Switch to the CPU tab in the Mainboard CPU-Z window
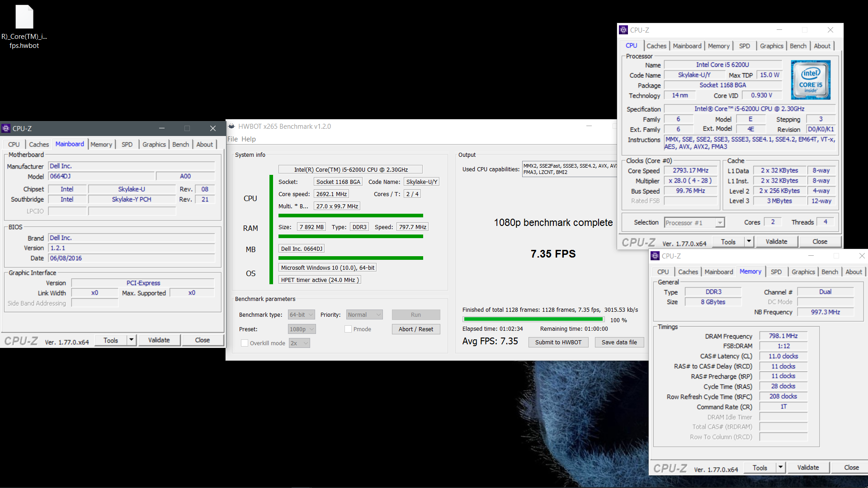The image size is (868, 488). point(14,144)
